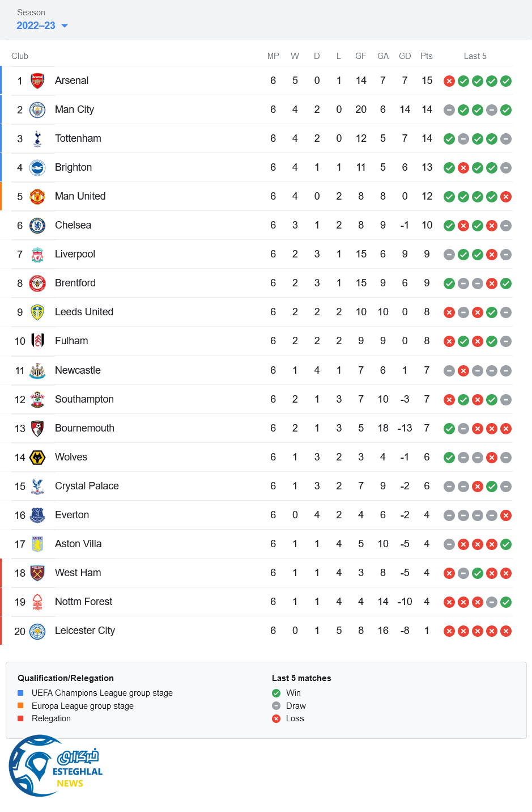
Task: Open the 2022–23 season dropdown
Action: pos(36,26)
